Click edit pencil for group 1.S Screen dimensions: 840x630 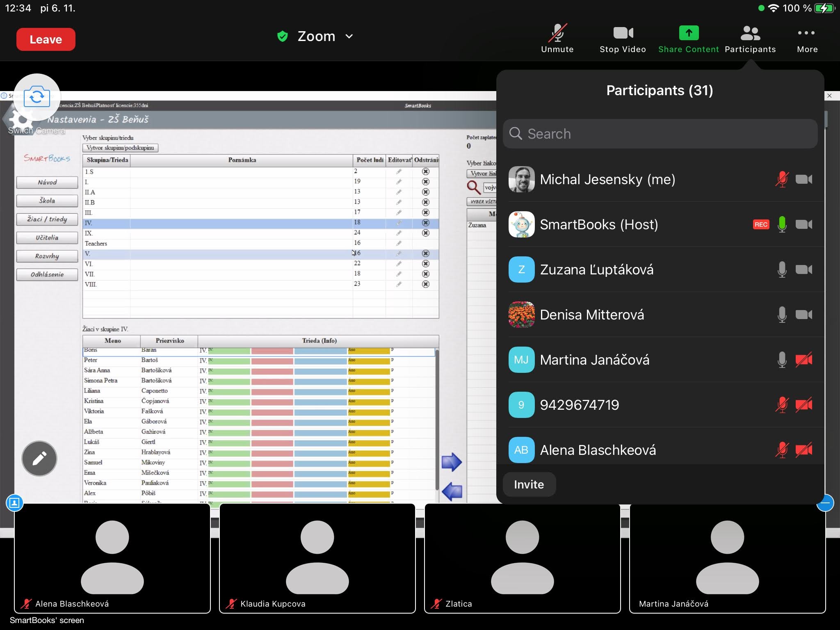pos(399,171)
